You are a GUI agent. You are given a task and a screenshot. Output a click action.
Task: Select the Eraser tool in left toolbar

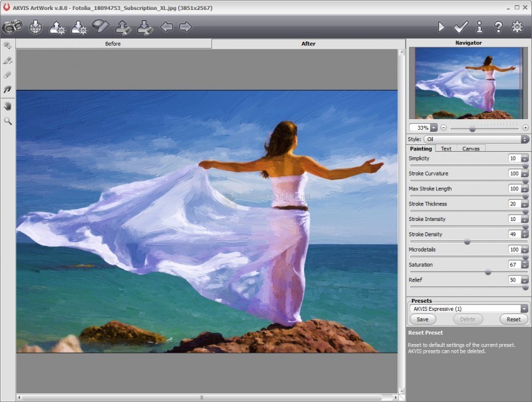click(8, 75)
